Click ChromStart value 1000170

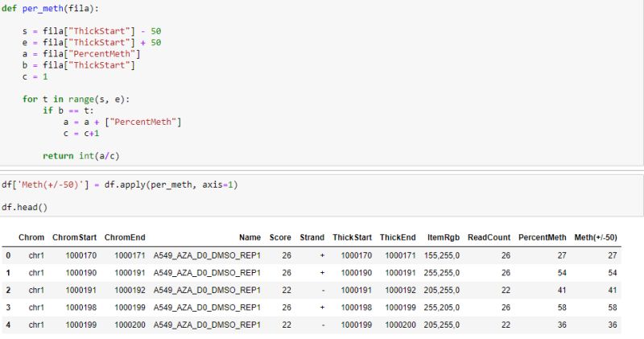click(x=81, y=255)
